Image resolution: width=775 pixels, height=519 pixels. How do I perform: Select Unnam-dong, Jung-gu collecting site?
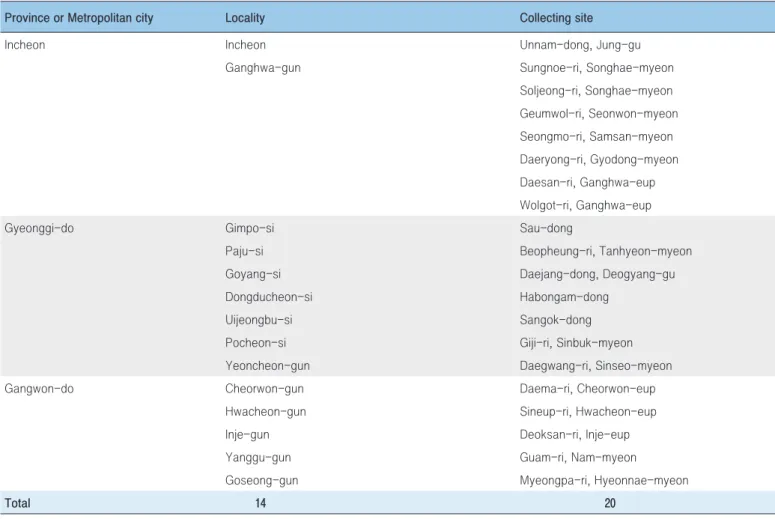[580, 45]
